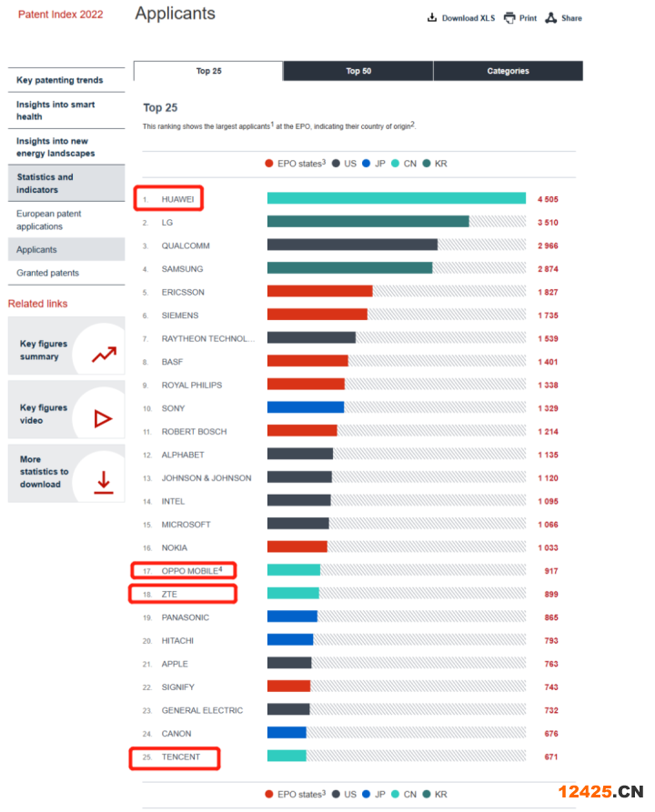
Task: Click the value 4 505 next to HUAWEI
Action: 548,199
